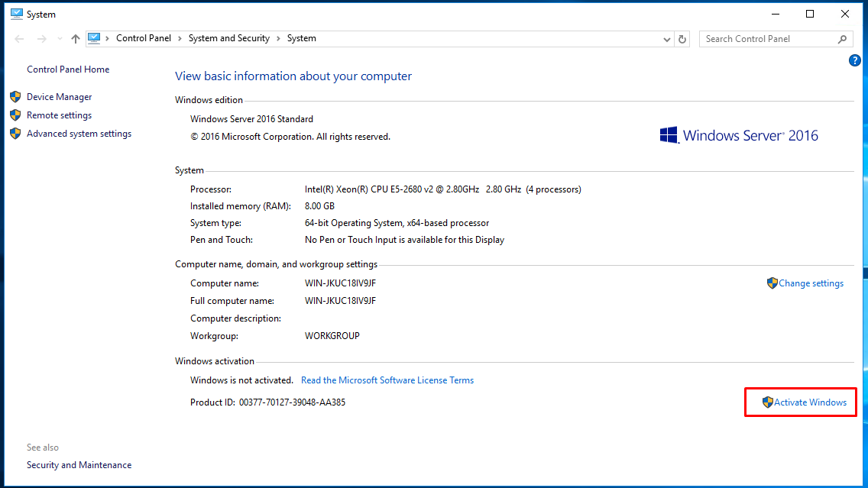Open System and Security breadcrumb
Viewport: 868px width, 488px height.
tap(229, 38)
